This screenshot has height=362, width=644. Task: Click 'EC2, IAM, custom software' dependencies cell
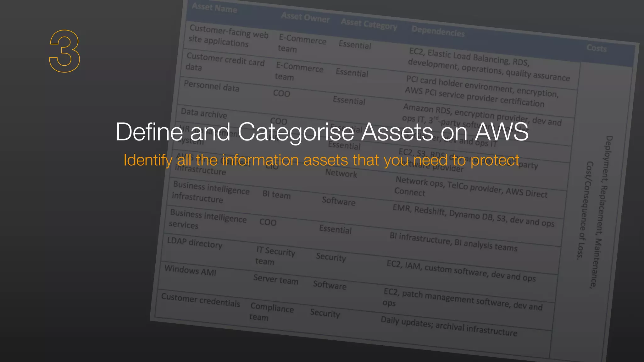click(461, 271)
